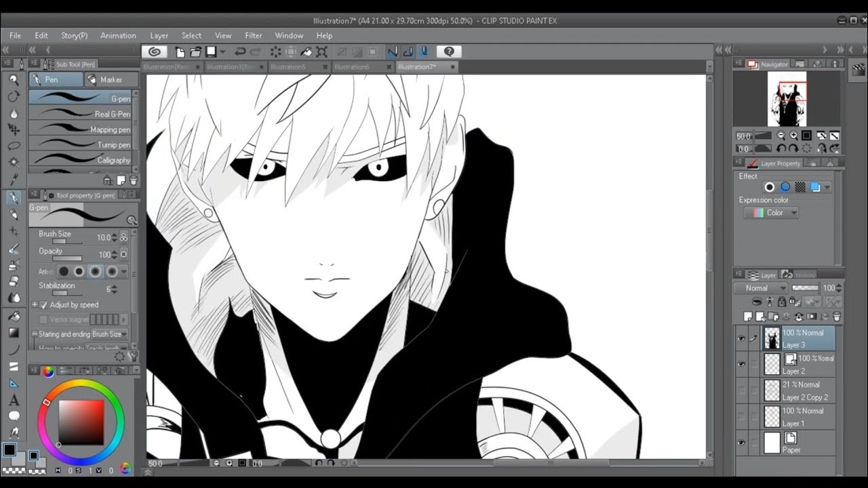This screenshot has width=868, height=488.
Task: Choose the Real G-Pen brush
Action: coord(81,114)
